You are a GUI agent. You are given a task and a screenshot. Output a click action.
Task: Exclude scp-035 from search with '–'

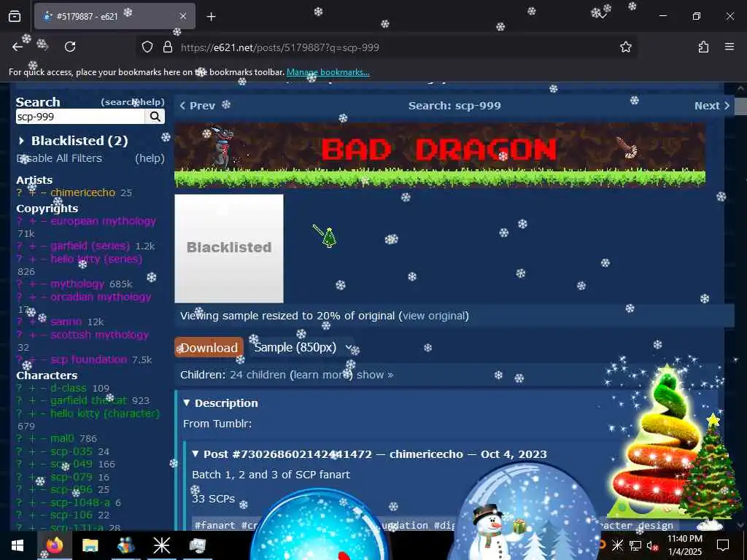point(43,451)
